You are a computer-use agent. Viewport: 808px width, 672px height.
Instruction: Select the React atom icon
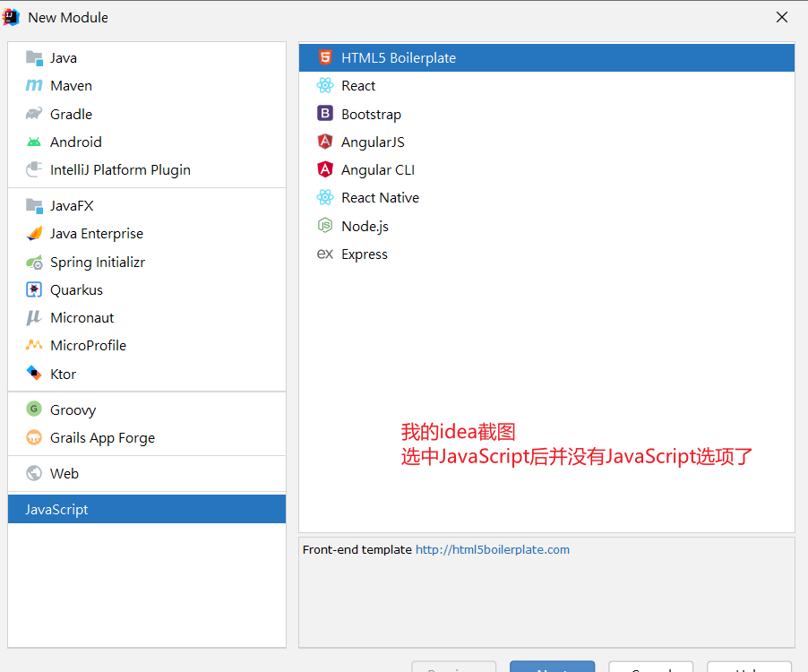tap(325, 85)
